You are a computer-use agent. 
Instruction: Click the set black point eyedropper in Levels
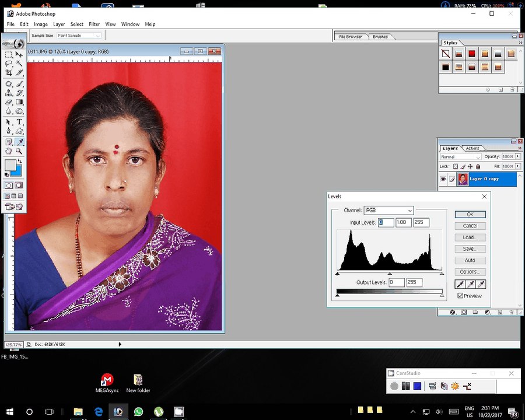point(460,284)
